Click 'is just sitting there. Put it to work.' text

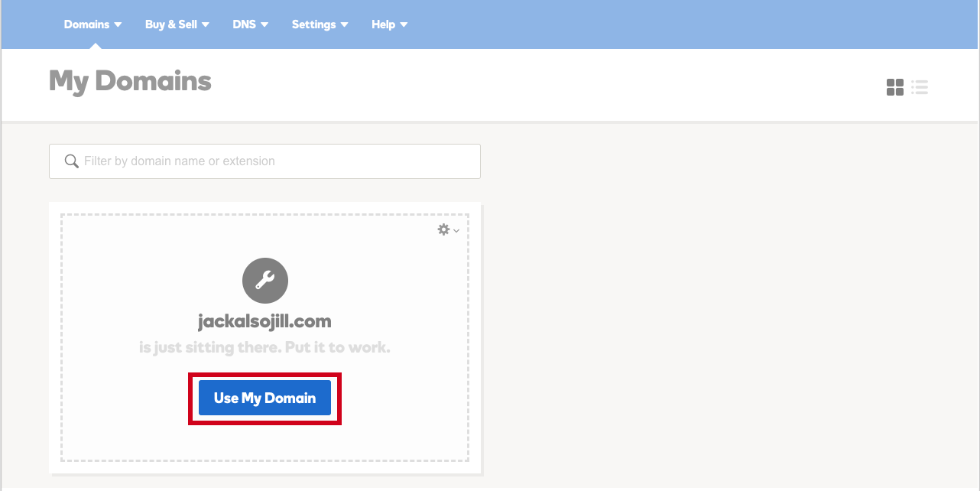(x=264, y=347)
